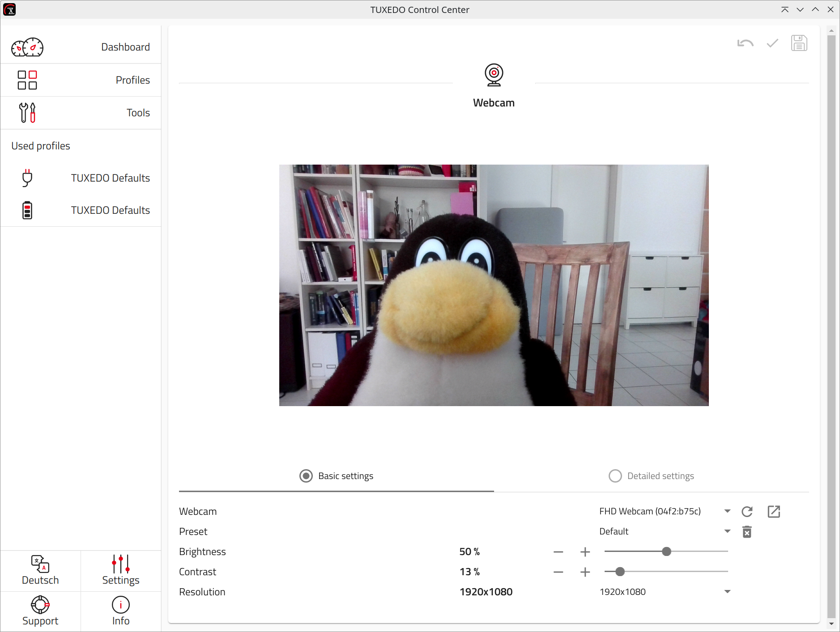Click the 'Webcam' page title
This screenshot has height=632, width=840.
click(x=494, y=103)
